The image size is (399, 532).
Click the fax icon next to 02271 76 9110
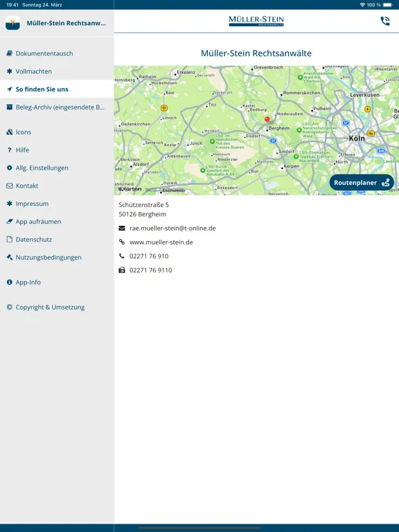pos(122,270)
